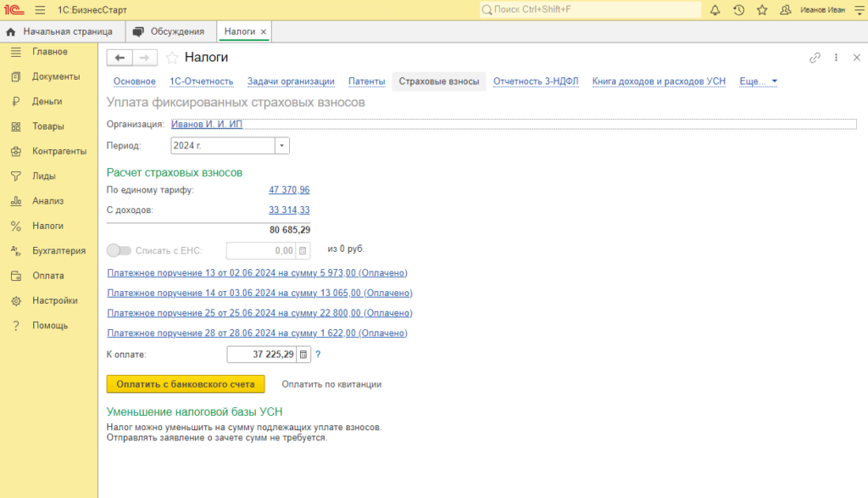Screen dimensions: 868x498
Task: Go to the 1С-Отчетность section
Action: click(202, 81)
